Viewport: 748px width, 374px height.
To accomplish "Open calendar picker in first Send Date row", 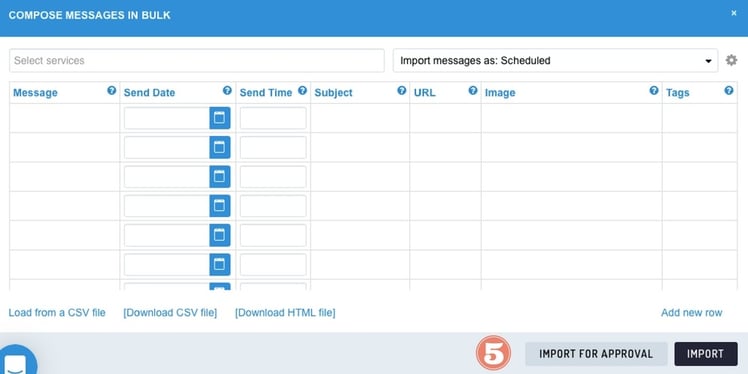I will coord(219,118).
